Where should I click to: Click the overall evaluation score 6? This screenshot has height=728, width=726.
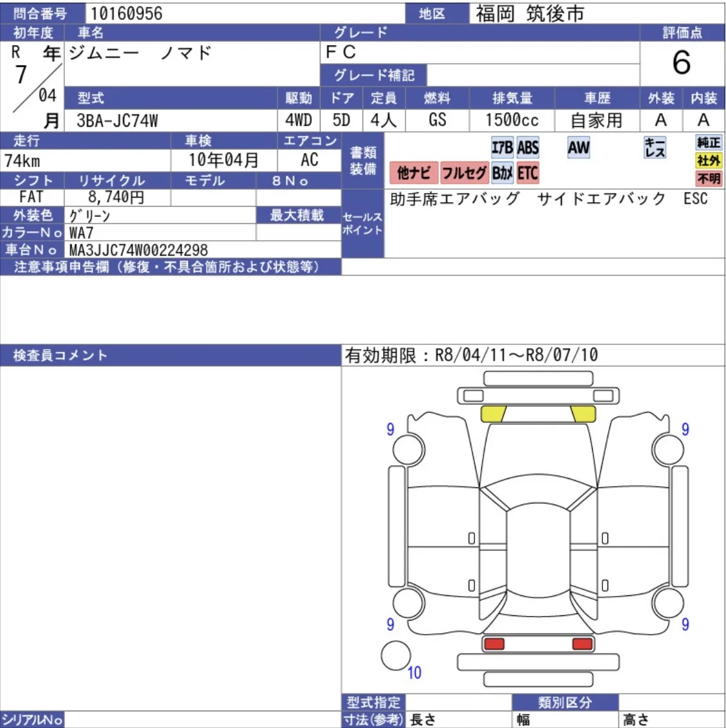click(681, 63)
